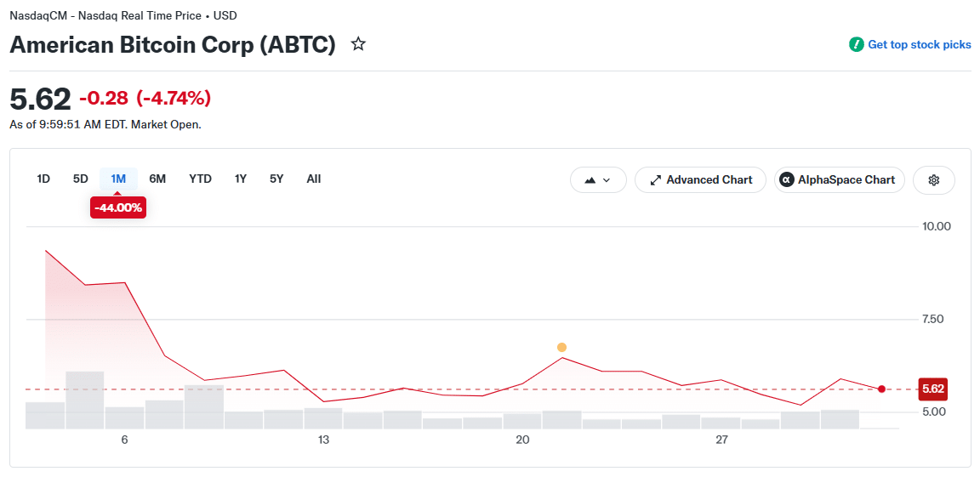Click the 10.00 y-axis label
Screen dimensions: 980x477
tap(937, 226)
